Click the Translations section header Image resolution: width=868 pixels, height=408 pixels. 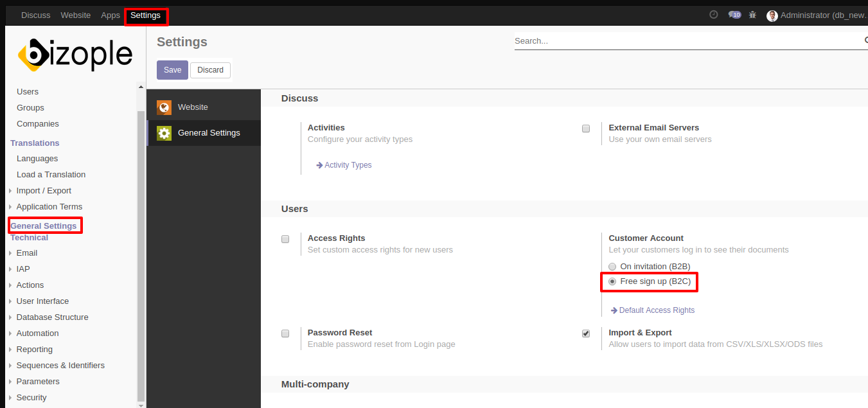pos(35,143)
